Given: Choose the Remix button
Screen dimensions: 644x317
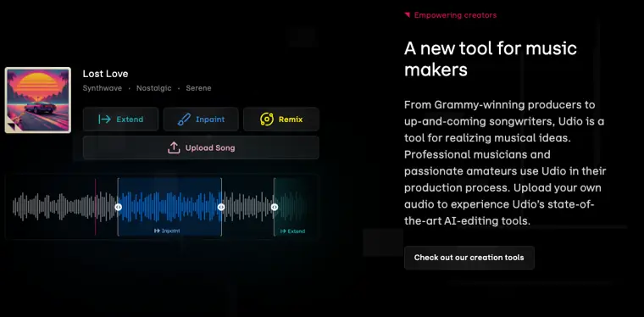Looking at the screenshot, I should pyautogui.click(x=281, y=119).
